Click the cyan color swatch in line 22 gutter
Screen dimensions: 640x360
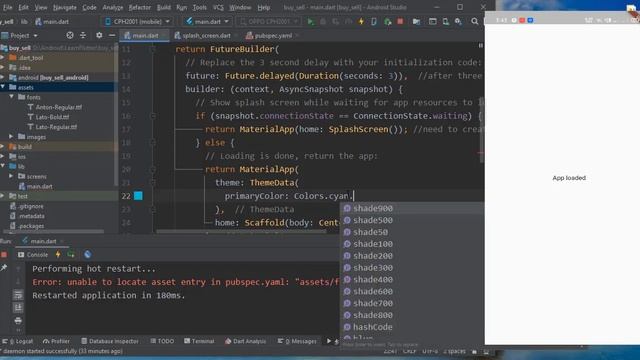(x=138, y=196)
